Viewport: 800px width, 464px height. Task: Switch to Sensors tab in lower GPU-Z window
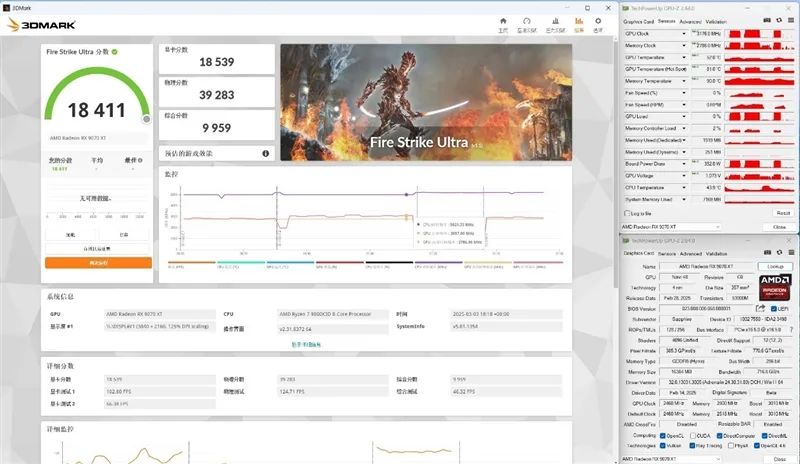coord(667,253)
